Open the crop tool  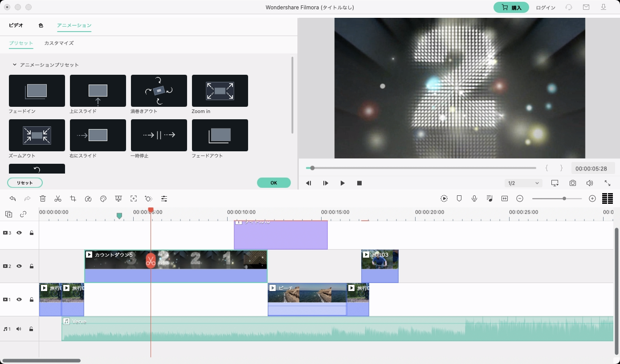click(73, 198)
